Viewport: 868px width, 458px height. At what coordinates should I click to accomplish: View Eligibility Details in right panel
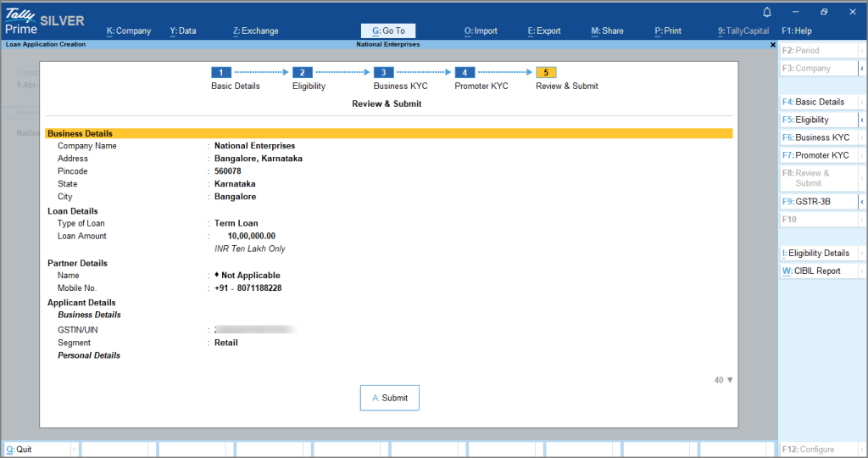pyautogui.click(x=818, y=254)
